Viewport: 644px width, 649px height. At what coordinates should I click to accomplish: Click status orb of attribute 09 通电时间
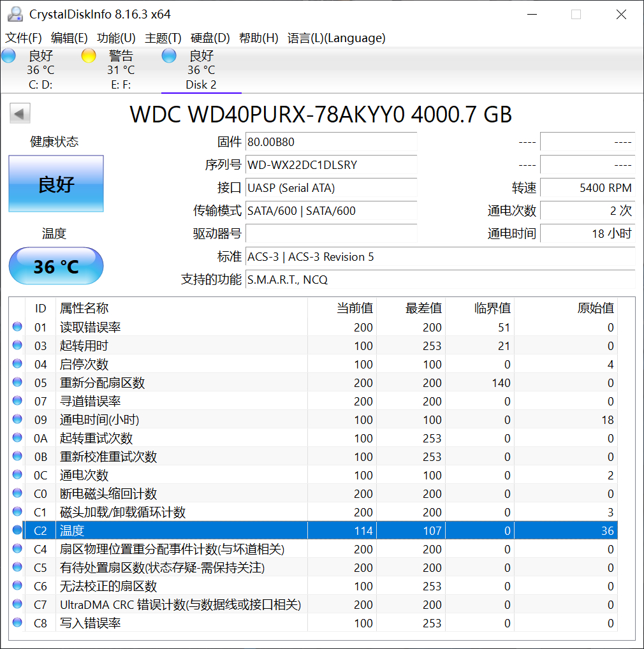coord(17,419)
